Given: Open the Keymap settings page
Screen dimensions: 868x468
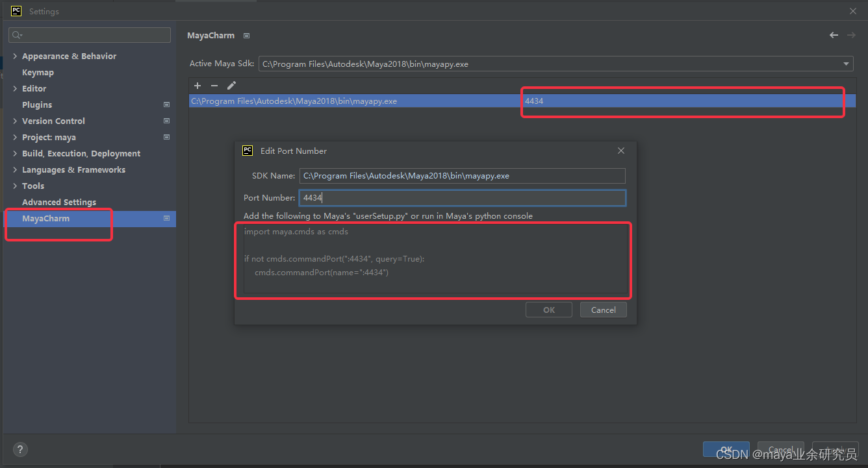Looking at the screenshot, I should pos(38,73).
